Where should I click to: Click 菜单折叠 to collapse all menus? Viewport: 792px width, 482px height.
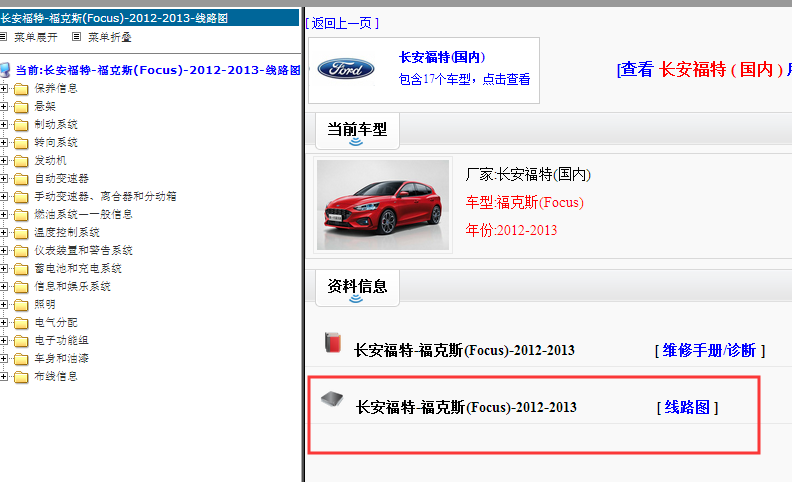pos(110,37)
